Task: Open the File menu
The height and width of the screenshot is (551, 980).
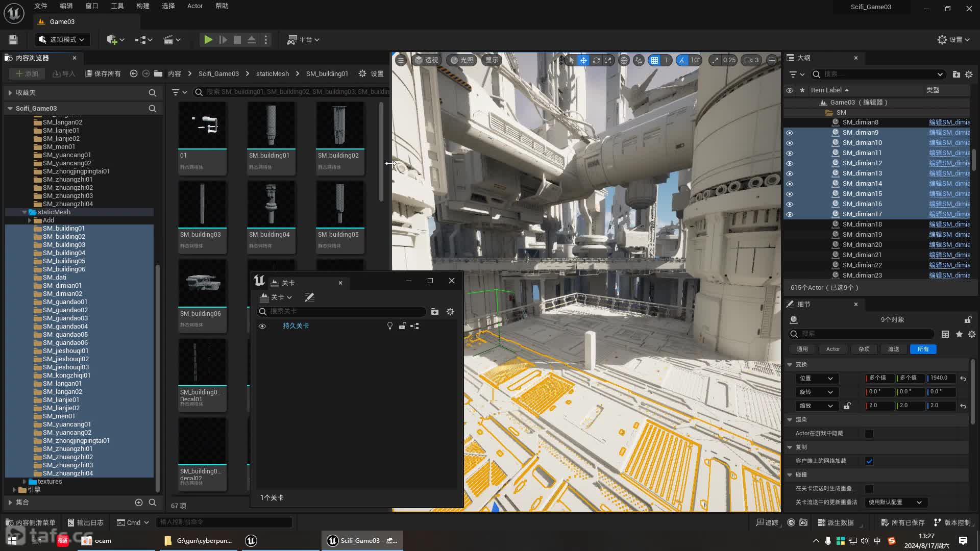Action: (41, 6)
